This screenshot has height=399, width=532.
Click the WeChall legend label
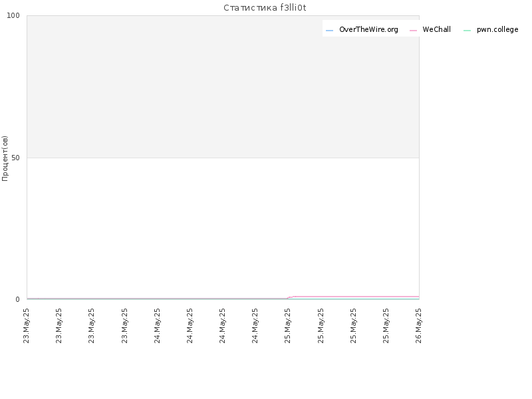(x=436, y=29)
